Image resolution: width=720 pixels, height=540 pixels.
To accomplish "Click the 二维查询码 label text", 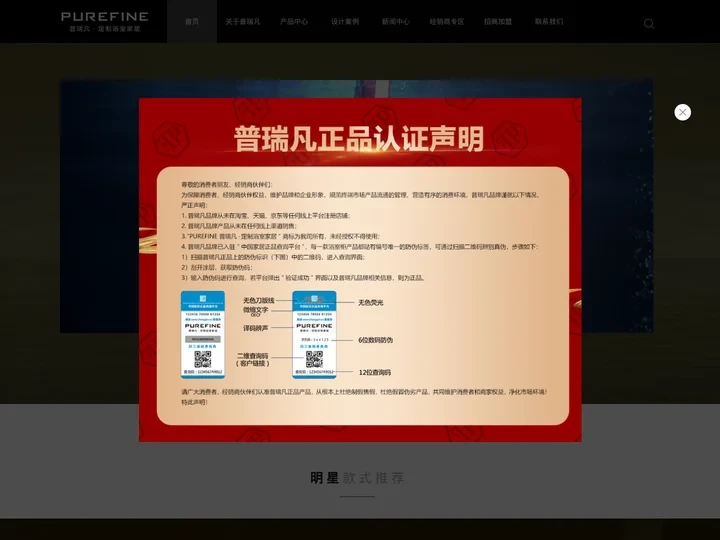I will (253, 356).
